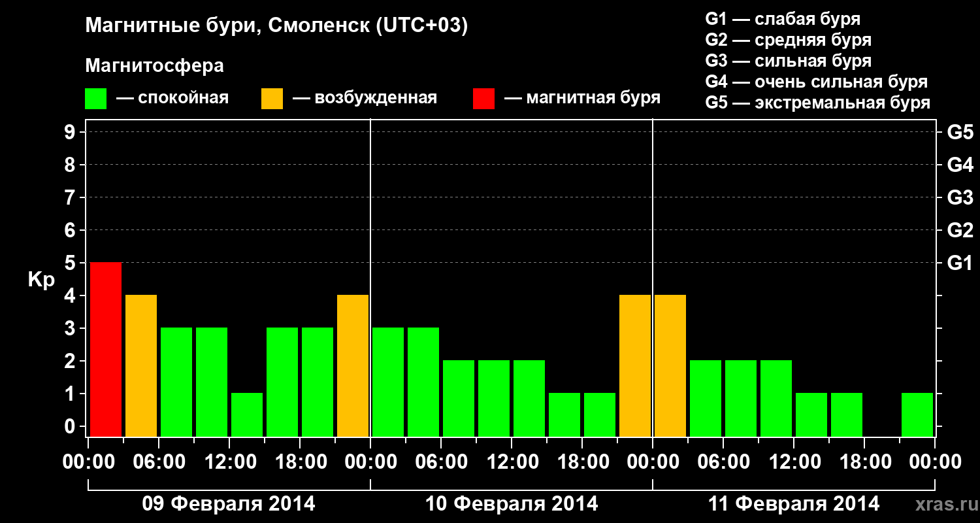Click '12:00' time label above 09 Февраля
The width and height of the screenshot is (980, 523).
click(229, 462)
